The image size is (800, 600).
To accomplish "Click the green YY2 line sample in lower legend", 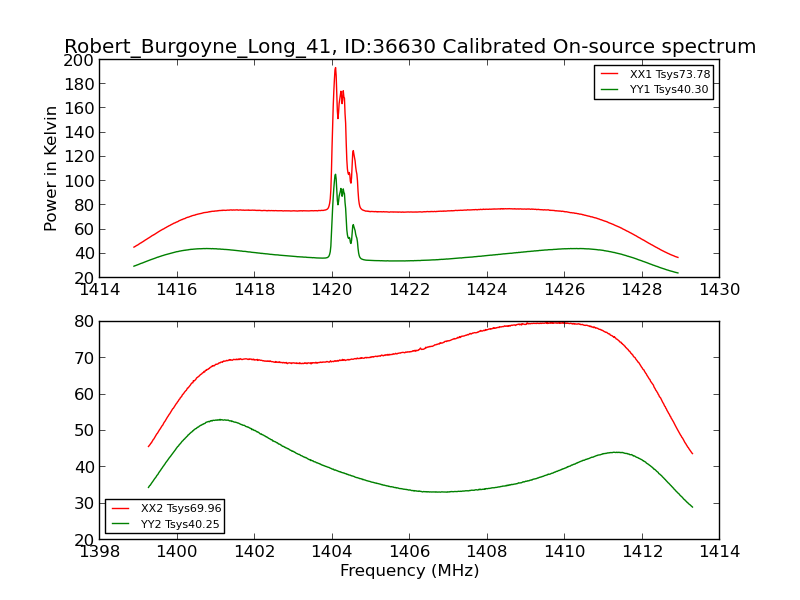I will pyautogui.click(x=120, y=524).
